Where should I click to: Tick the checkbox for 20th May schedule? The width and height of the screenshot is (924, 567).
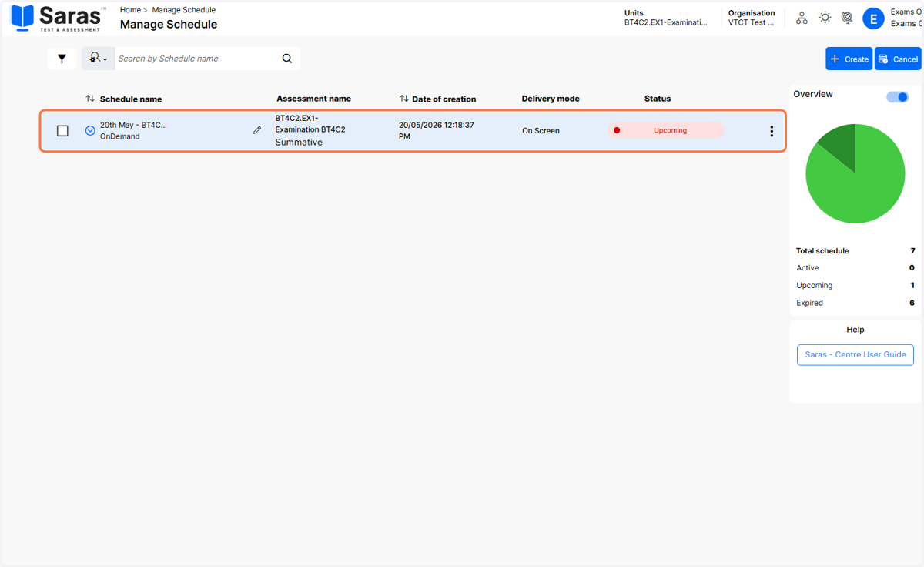coord(63,131)
